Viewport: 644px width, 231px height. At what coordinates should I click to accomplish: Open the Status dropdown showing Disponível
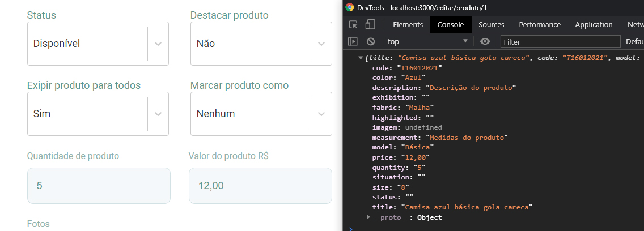[x=98, y=44]
